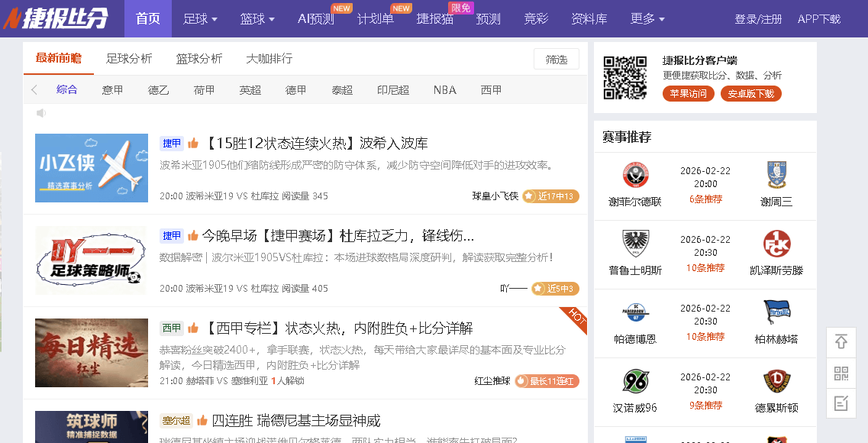The image size is (868, 443).
Task: Open the floating QR code icon
Action: pyautogui.click(x=841, y=373)
